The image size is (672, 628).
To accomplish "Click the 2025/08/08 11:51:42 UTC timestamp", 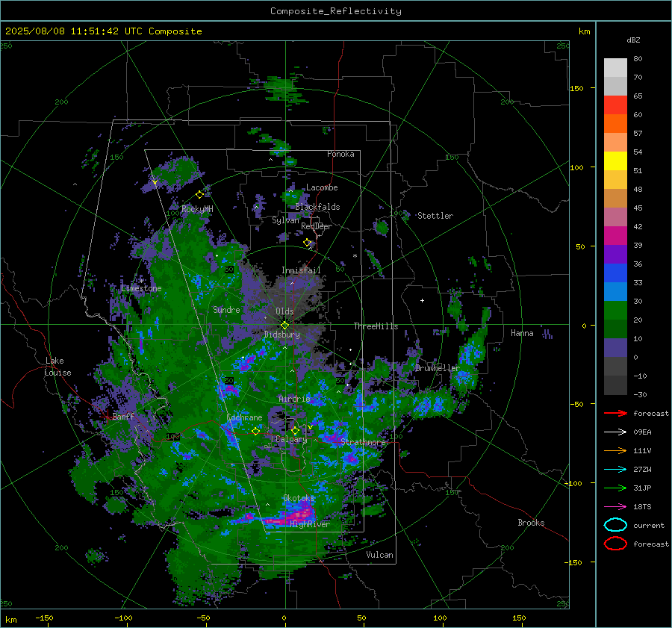I will coord(74,31).
